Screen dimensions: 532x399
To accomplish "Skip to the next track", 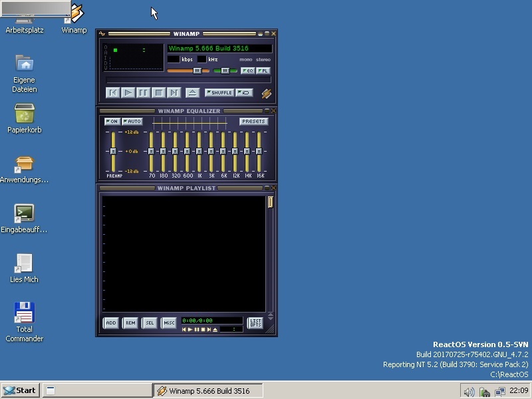I will tap(174, 93).
